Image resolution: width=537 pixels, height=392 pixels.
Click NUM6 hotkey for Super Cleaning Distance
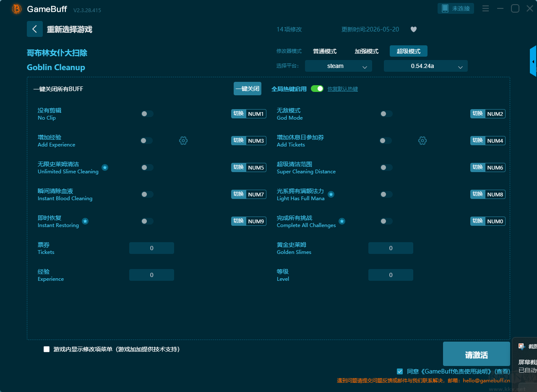[x=488, y=167]
